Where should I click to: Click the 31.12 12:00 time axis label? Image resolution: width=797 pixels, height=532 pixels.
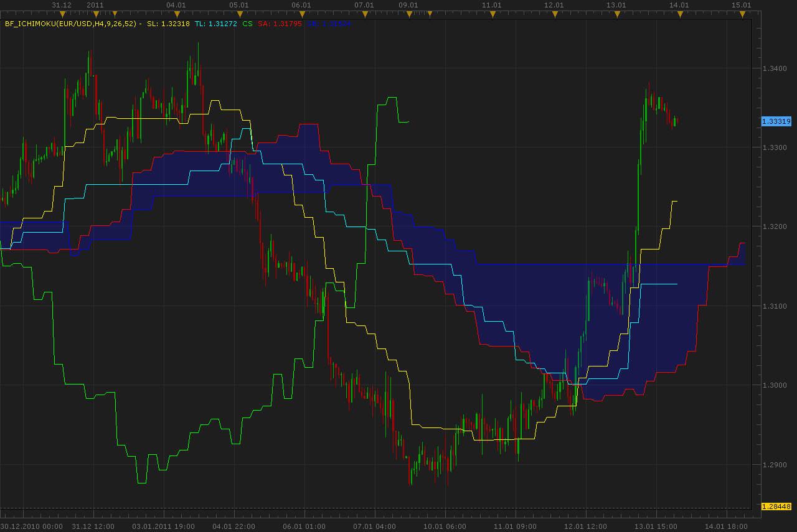point(93,526)
